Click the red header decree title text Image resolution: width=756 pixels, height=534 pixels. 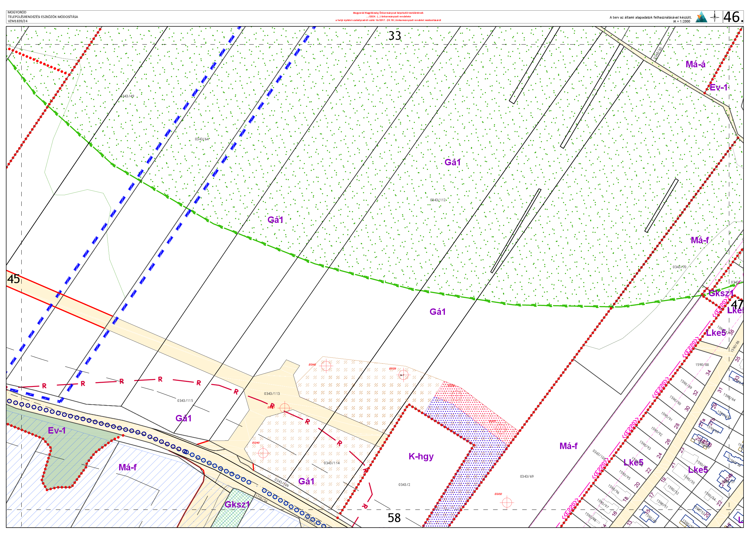point(388,16)
